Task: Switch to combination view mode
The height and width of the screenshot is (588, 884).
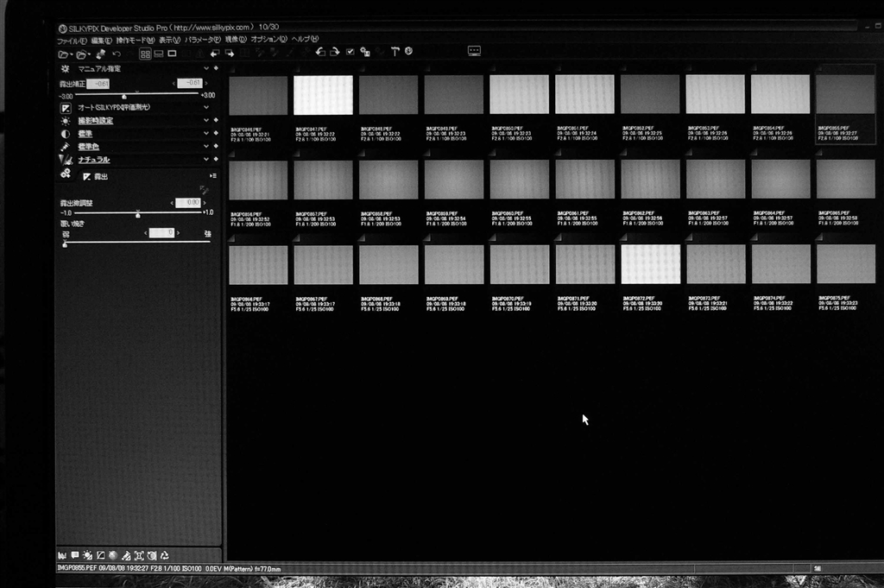Action: click(x=159, y=54)
